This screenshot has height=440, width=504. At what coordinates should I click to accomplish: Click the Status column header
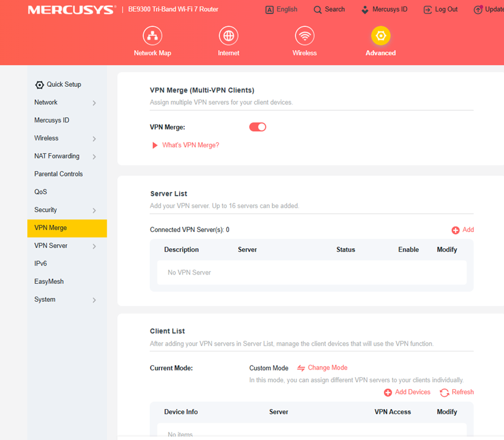click(x=345, y=249)
